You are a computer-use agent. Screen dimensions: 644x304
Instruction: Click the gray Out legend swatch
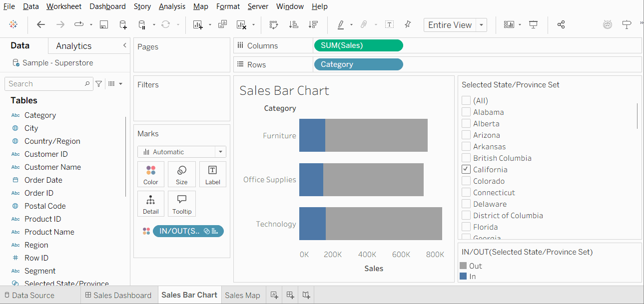[x=463, y=266]
